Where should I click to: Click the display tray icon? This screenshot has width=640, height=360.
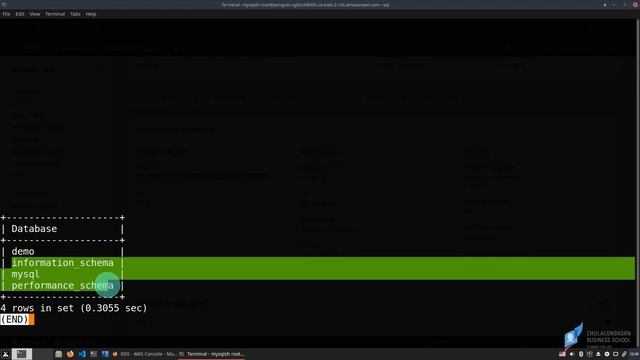coord(616,354)
